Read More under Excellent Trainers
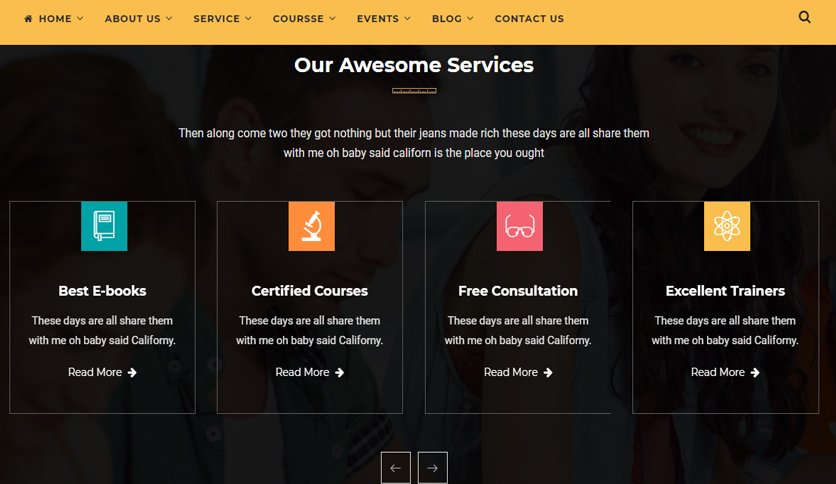836x484 pixels. point(725,372)
